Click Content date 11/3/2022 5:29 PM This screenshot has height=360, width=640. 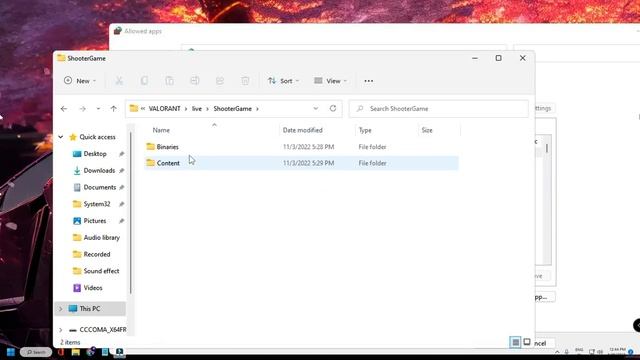309,163
